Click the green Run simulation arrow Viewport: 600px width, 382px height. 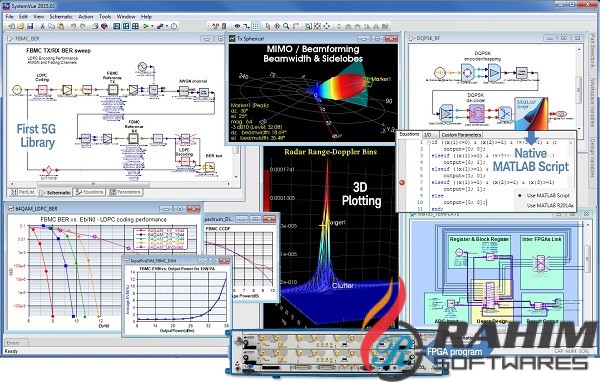146,26
